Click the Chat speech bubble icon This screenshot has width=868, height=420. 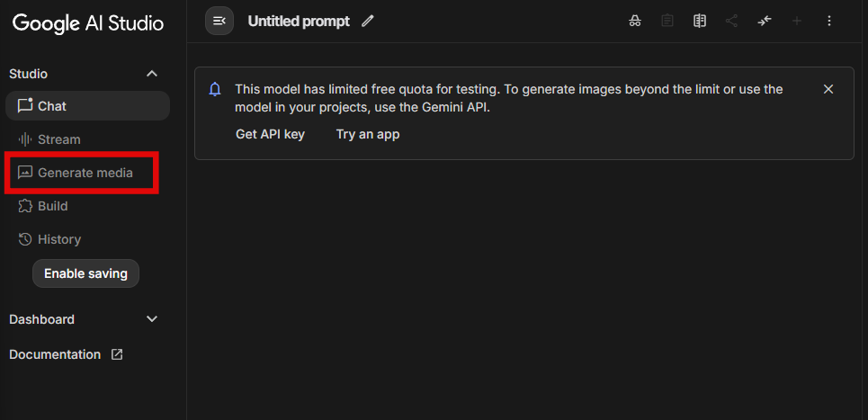[25, 105]
